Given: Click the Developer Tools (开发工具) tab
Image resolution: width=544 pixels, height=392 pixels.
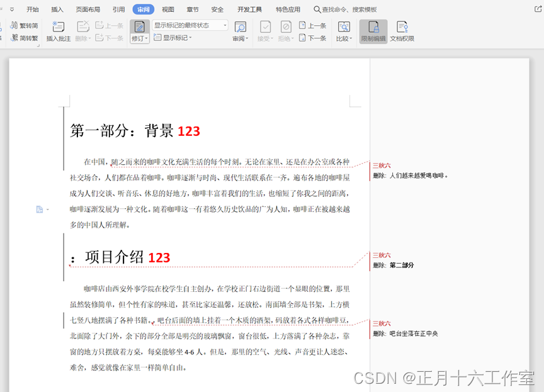Looking at the screenshot, I should (x=250, y=9).
